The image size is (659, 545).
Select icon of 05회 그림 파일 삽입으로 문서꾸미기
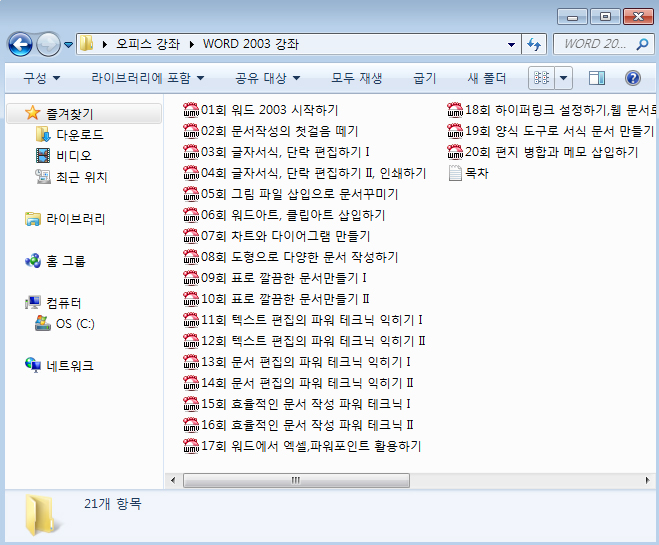tap(191, 194)
